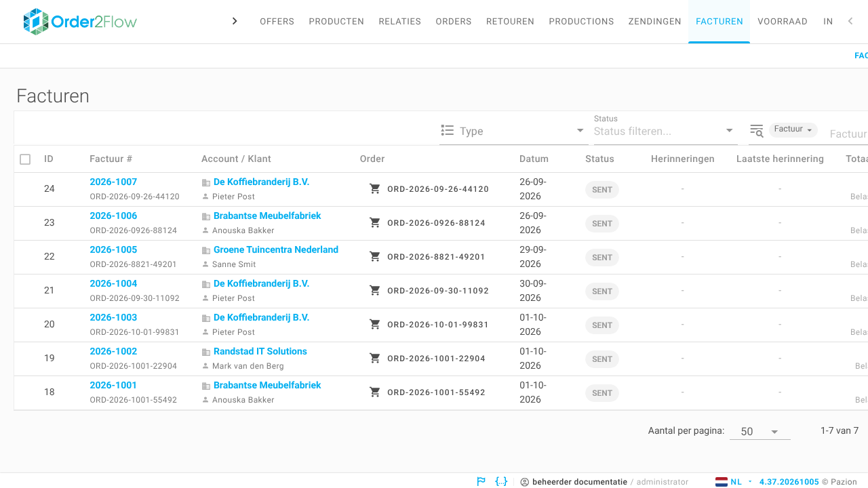Click the shopping cart icon for ORD-2026-09-26-44120
Screen dimensions: 868x488
coord(375,188)
